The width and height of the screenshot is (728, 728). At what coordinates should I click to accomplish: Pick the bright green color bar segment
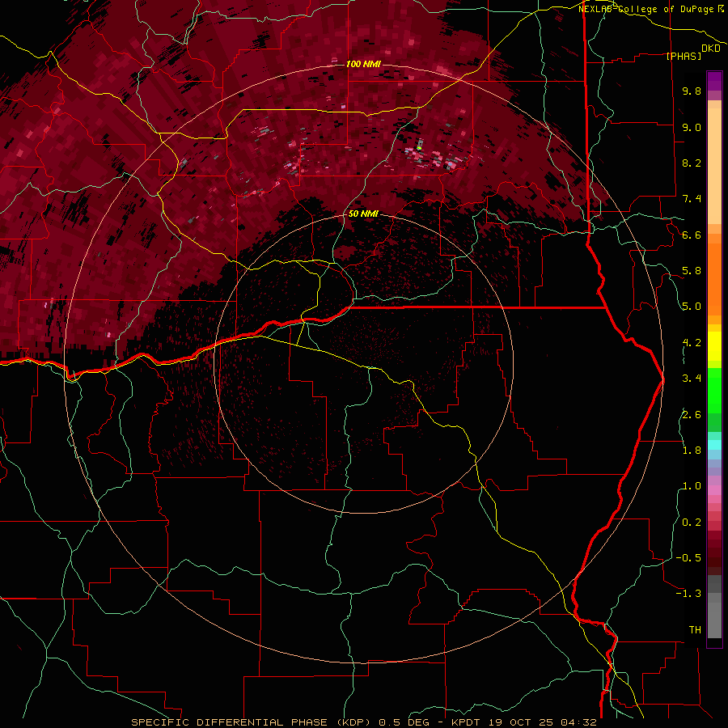click(x=714, y=390)
